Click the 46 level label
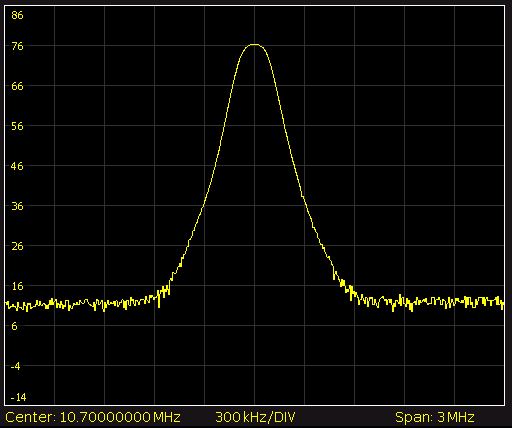 [17, 166]
